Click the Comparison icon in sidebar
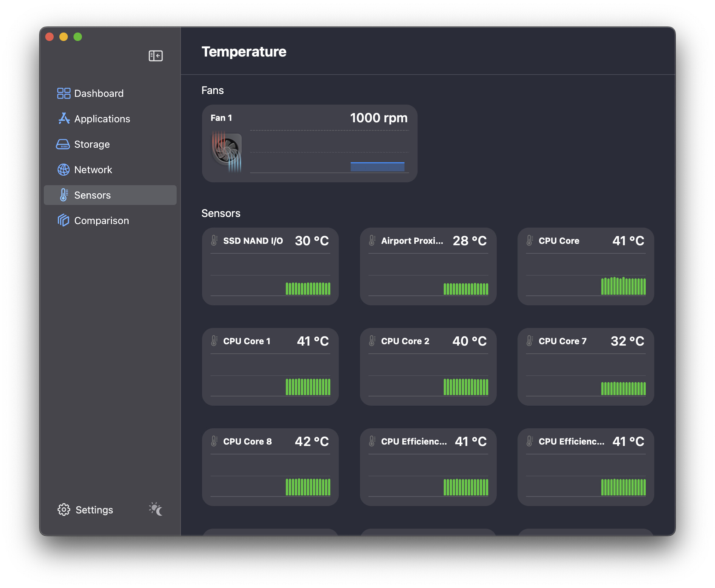This screenshot has height=588, width=715. coord(63,220)
